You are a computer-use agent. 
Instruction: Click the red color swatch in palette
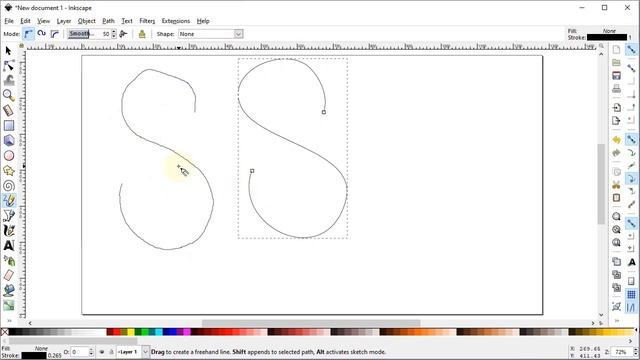(116, 332)
